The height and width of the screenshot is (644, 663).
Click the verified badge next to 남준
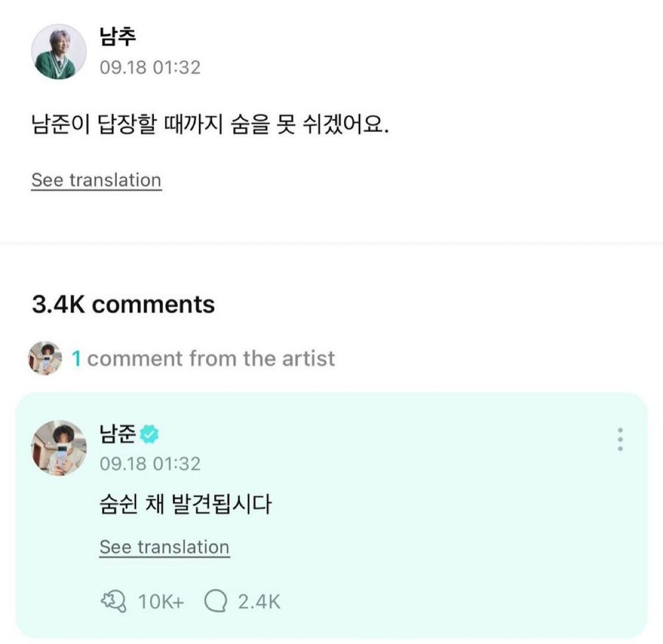click(x=151, y=435)
